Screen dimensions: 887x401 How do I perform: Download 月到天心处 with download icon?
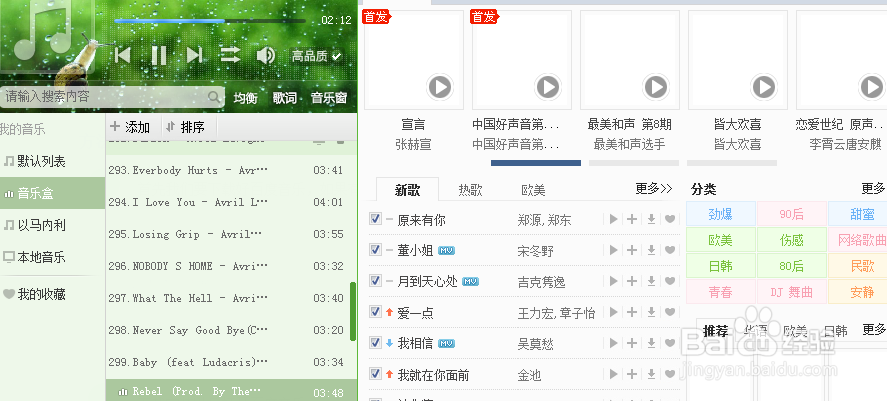point(651,281)
